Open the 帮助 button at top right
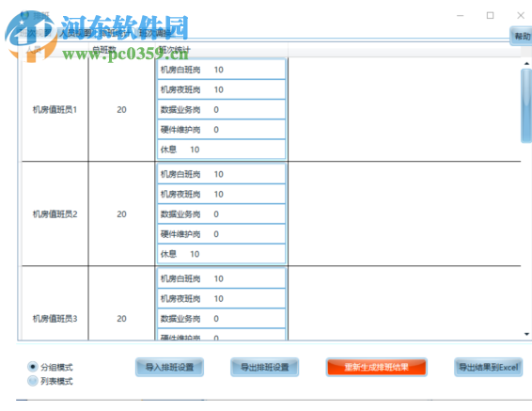Viewport: 532px width, 411px height. point(522,36)
